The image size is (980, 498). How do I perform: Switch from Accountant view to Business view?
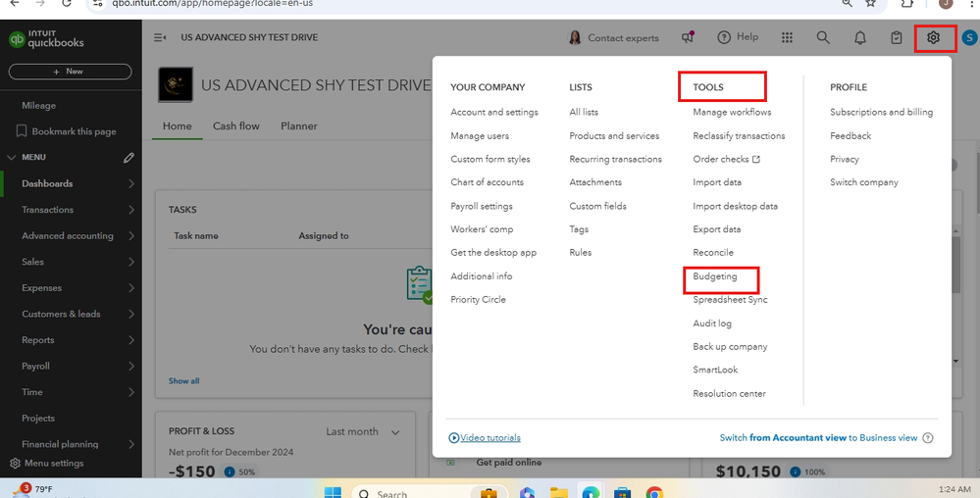[x=819, y=438]
